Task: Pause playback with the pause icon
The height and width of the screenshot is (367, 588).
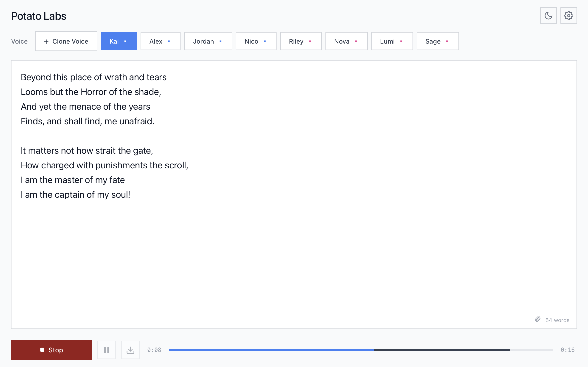Action: pyautogui.click(x=106, y=350)
